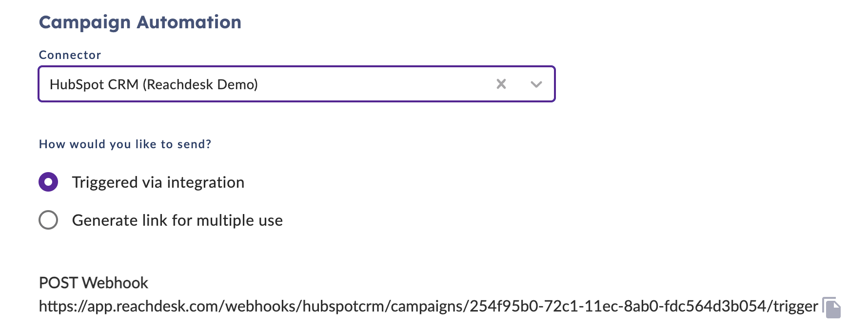Image resolution: width=868 pixels, height=332 pixels.
Task: Click the 'campaigns' segment of the webhook URL
Action: click(x=427, y=306)
